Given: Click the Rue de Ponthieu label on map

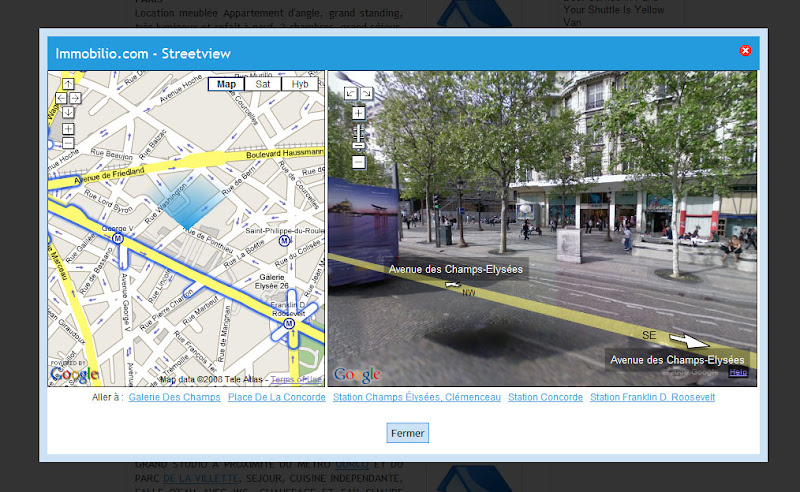Looking at the screenshot, I should tap(208, 240).
